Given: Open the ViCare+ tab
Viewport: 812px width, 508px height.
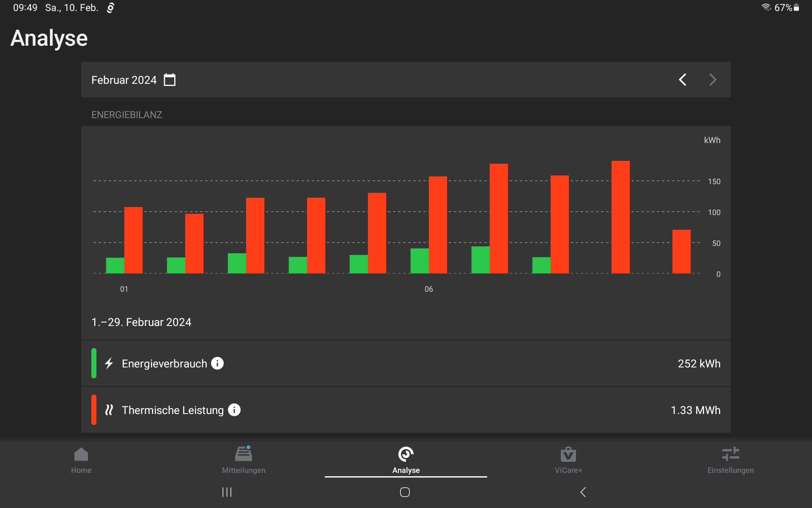Looking at the screenshot, I should click(x=568, y=461).
